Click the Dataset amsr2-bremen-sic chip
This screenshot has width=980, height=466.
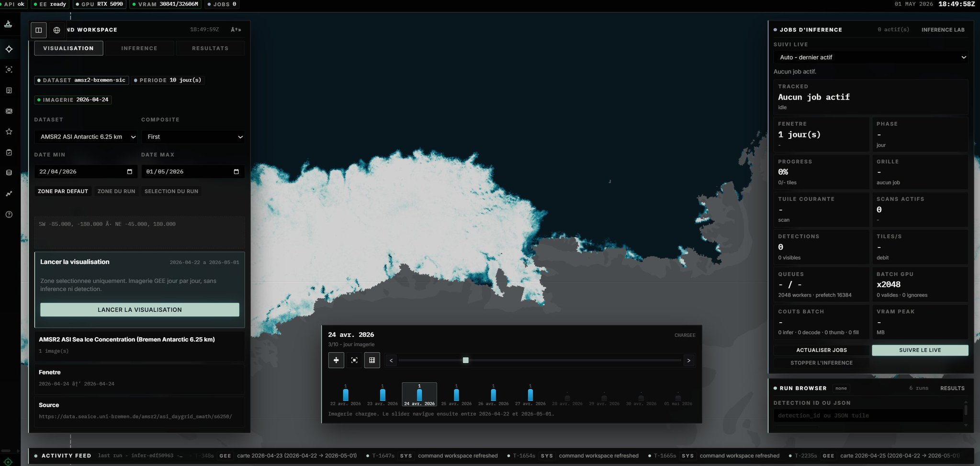click(x=81, y=80)
